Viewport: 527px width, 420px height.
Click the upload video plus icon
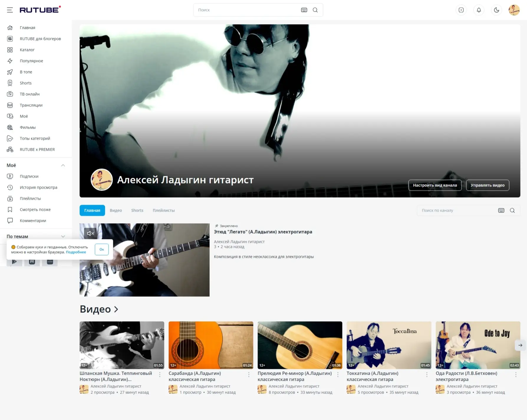pyautogui.click(x=461, y=10)
